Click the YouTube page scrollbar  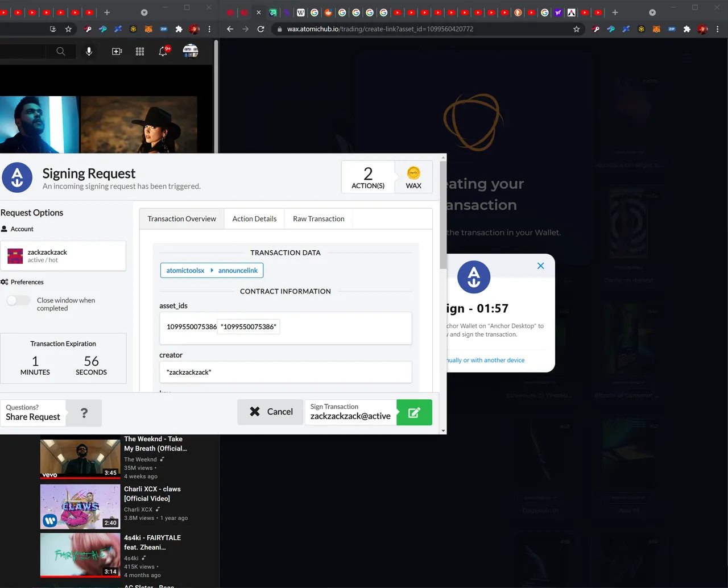click(216, 96)
